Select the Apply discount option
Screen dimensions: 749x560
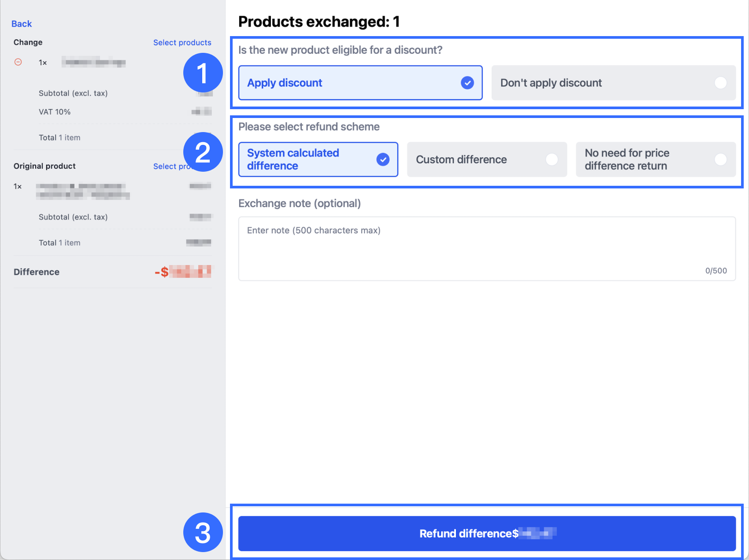[360, 83]
